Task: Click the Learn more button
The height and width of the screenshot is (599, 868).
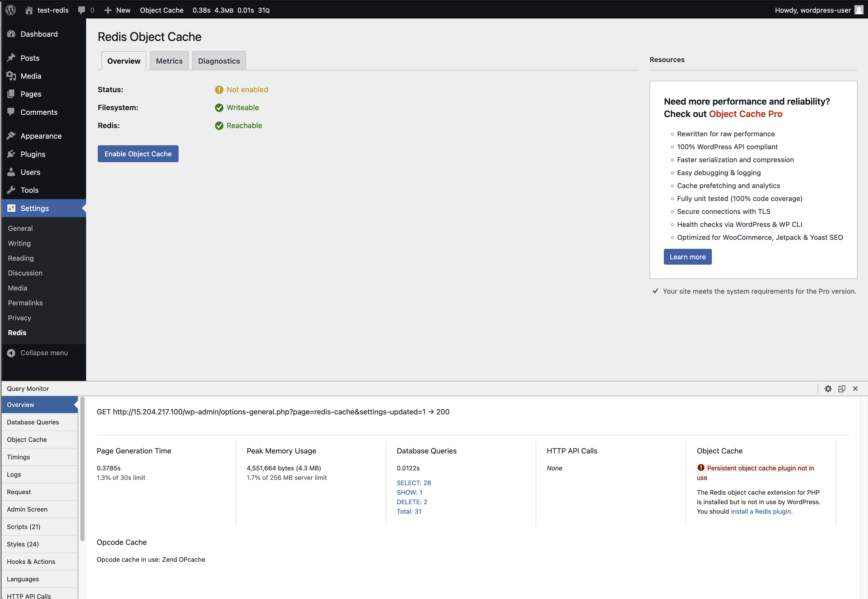Action: [x=688, y=257]
